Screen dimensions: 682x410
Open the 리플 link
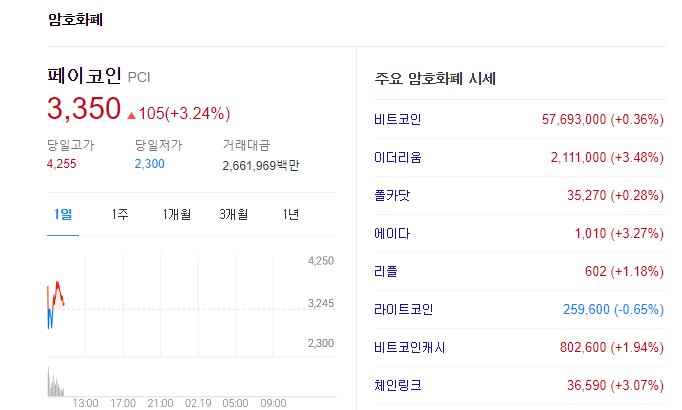[x=386, y=271]
